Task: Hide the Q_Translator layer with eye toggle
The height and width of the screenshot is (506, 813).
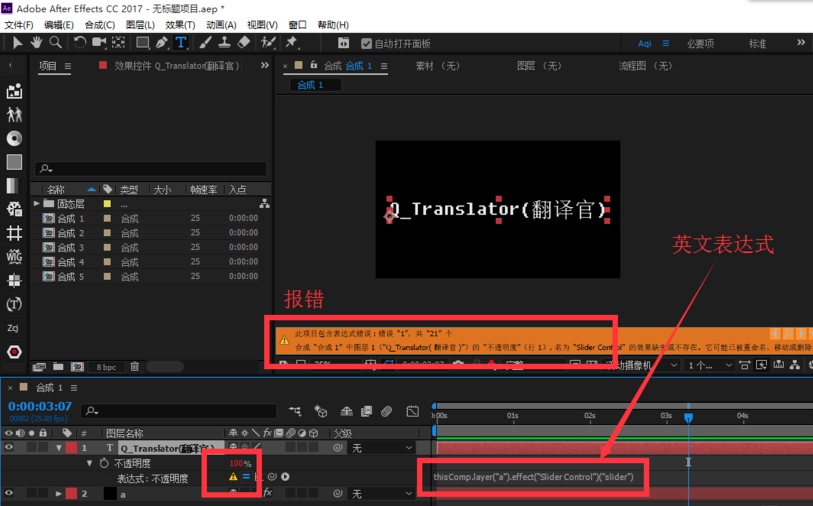Action: [9, 447]
